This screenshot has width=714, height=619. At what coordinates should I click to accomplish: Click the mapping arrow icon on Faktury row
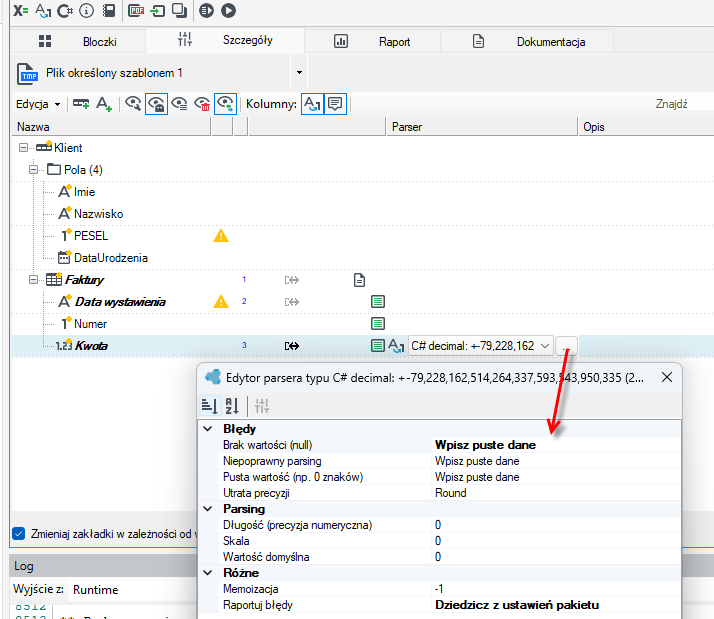(291, 280)
